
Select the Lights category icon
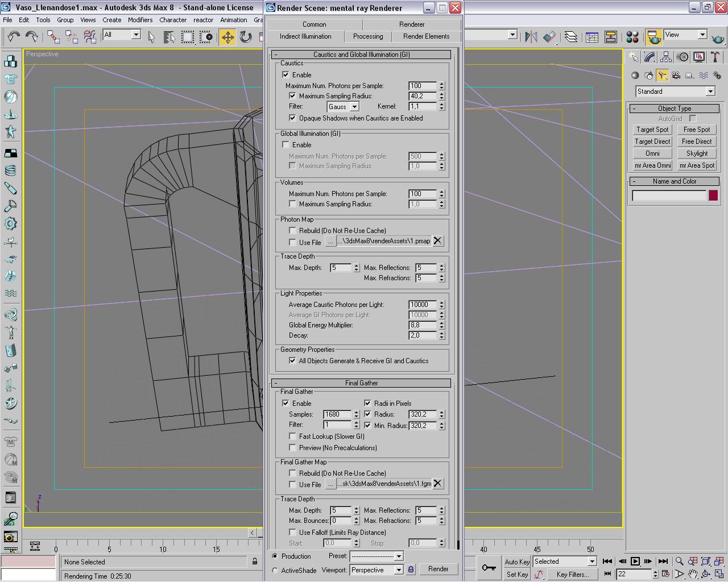pyautogui.click(x=662, y=76)
